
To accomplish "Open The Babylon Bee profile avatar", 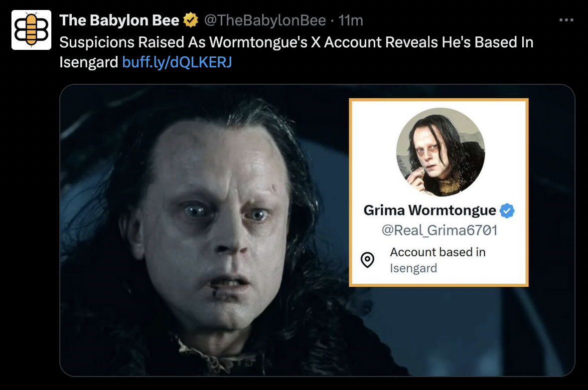I will 31,30.
